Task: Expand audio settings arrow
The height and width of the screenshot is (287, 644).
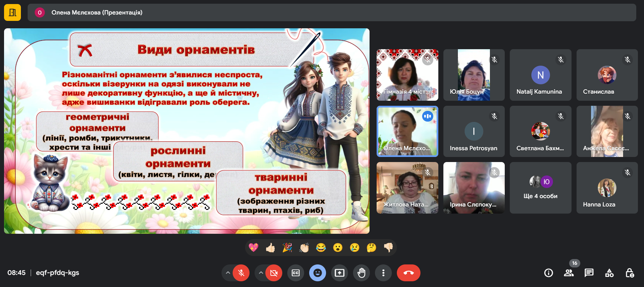Action: point(228,273)
